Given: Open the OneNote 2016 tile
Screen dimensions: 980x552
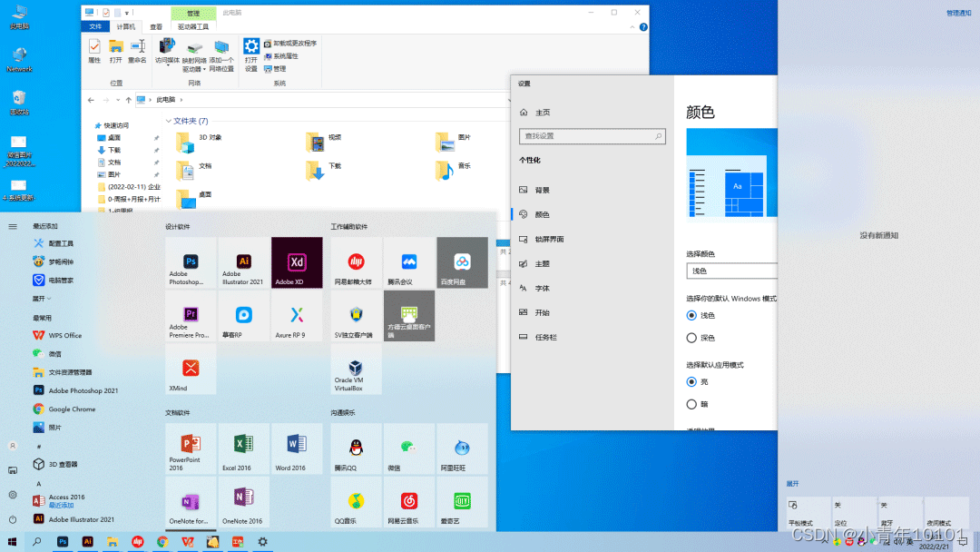Looking at the screenshot, I should [x=244, y=501].
